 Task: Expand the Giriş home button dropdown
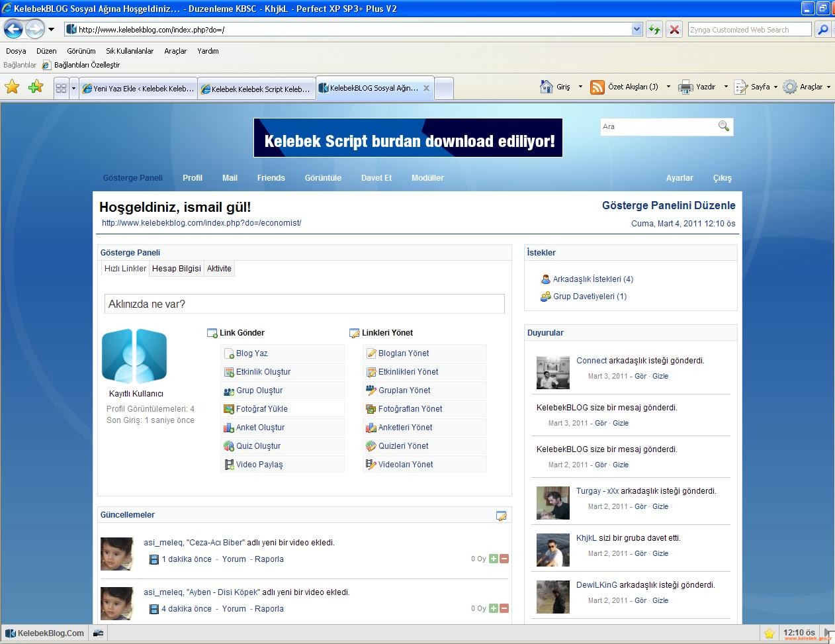(x=580, y=87)
